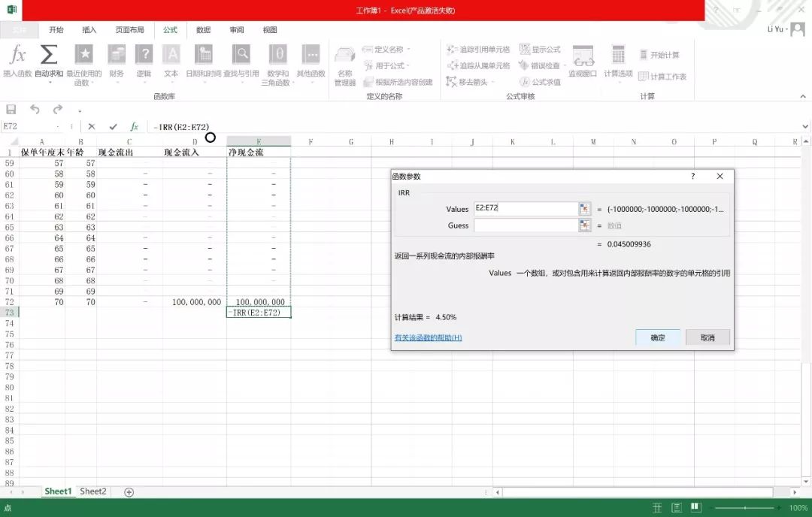Close the Function Arguments dialog
812x517 pixels.
pyautogui.click(x=720, y=176)
